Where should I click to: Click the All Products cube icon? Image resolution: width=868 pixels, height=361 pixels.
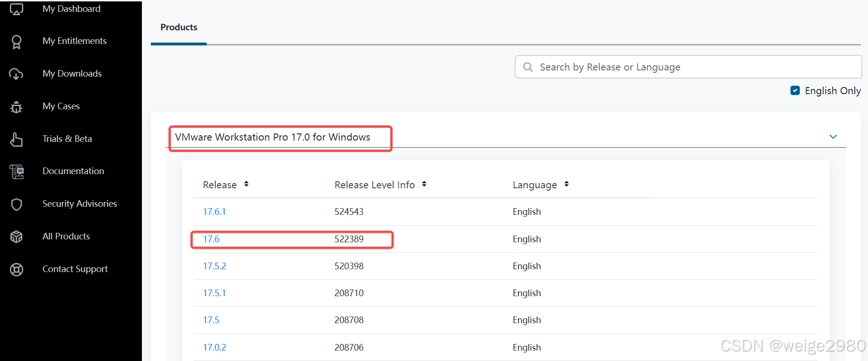click(x=17, y=237)
